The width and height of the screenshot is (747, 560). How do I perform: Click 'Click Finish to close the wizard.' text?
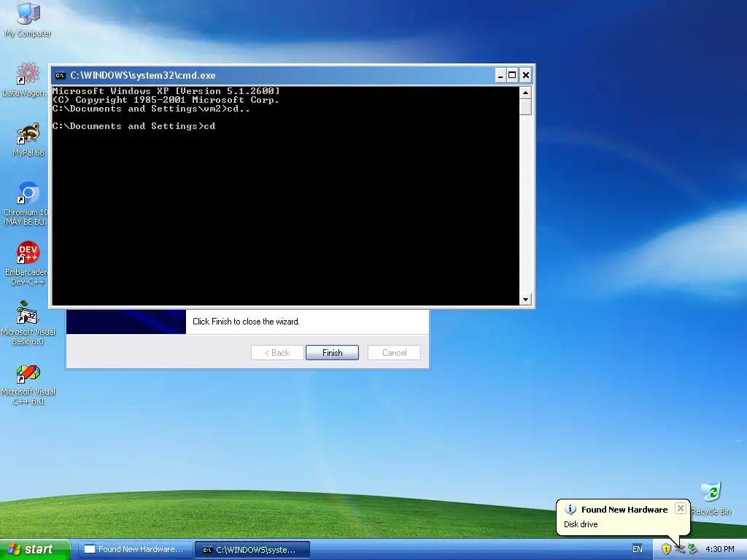(246, 322)
